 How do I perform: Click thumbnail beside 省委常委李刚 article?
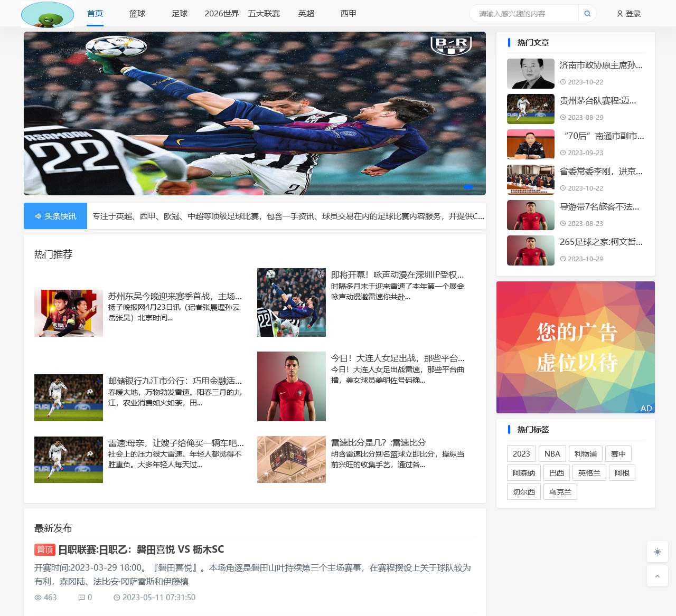coord(531,179)
